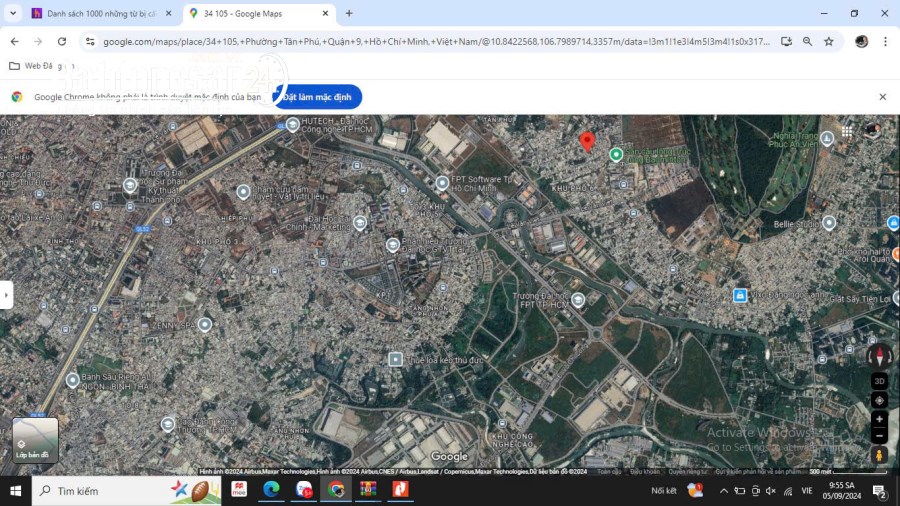Switch to the Danh sách 1000 tab
The height and width of the screenshot is (506, 900).
pyautogui.click(x=102, y=13)
